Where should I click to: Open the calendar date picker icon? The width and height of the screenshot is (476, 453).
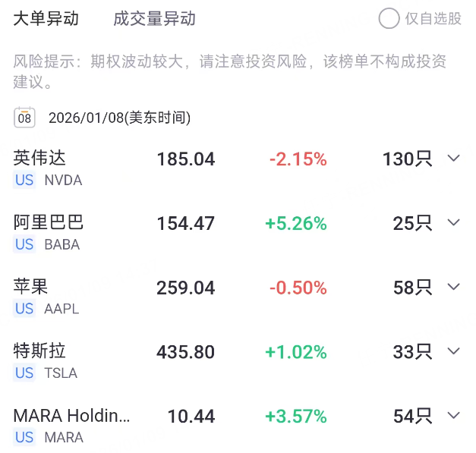24,118
